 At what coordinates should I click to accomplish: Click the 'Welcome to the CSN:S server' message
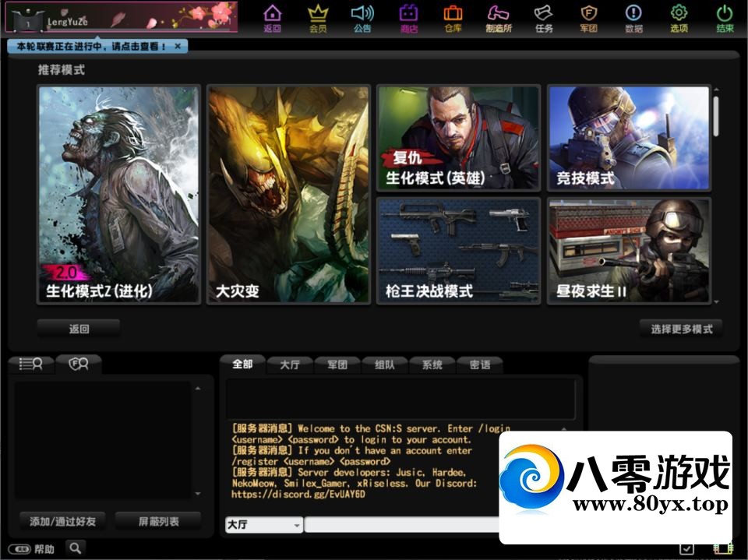[x=371, y=434]
